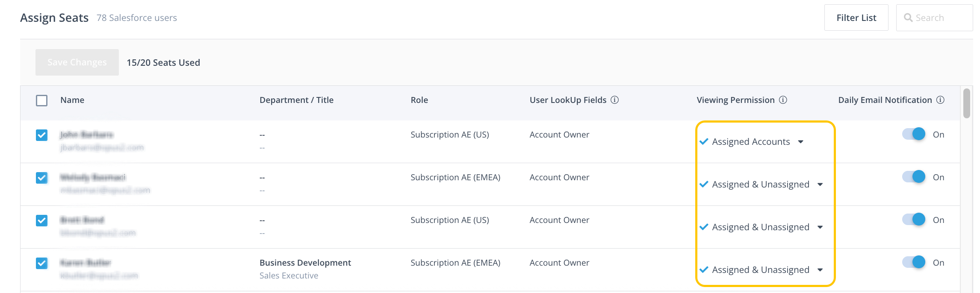This screenshot has height=293, width=980.
Task: Turn off daily email for first user
Action: (914, 134)
